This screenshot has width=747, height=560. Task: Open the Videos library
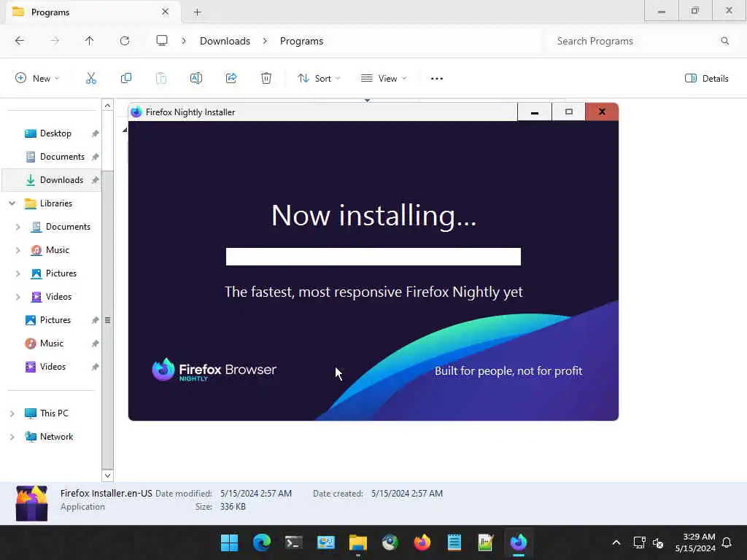58,297
